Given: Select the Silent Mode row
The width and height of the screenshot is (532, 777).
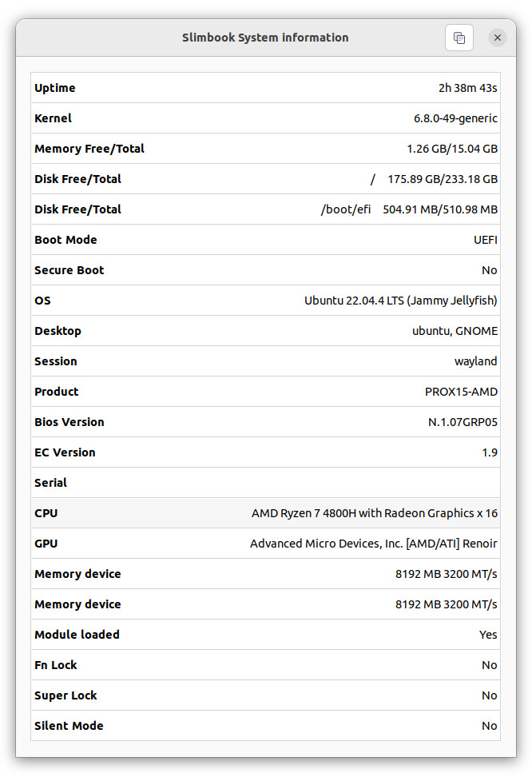Looking at the screenshot, I should (x=265, y=726).
